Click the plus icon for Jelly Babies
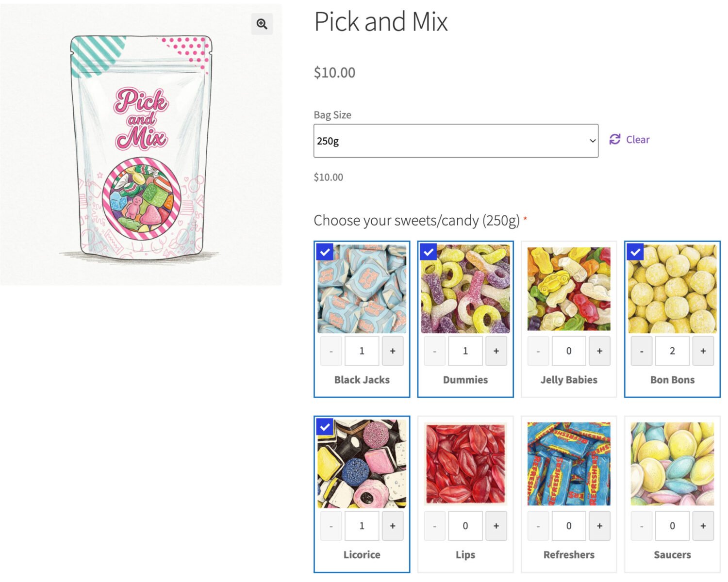728x582 pixels. click(600, 351)
